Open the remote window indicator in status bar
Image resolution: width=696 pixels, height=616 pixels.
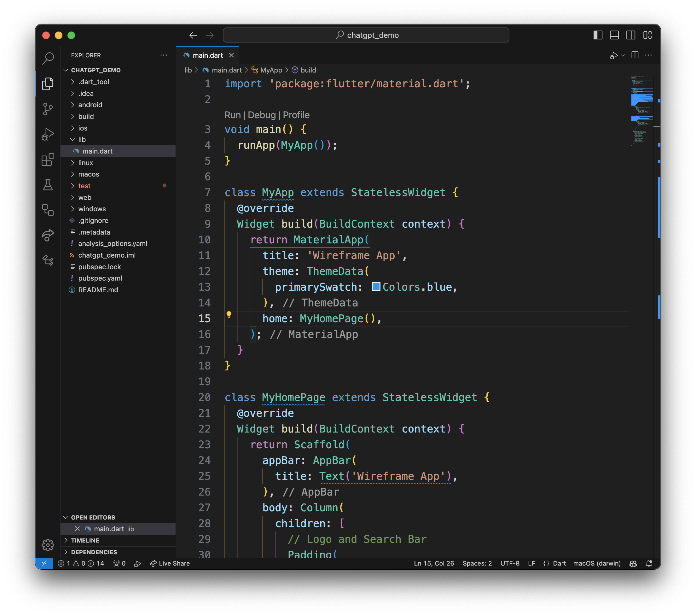tap(44, 564)
